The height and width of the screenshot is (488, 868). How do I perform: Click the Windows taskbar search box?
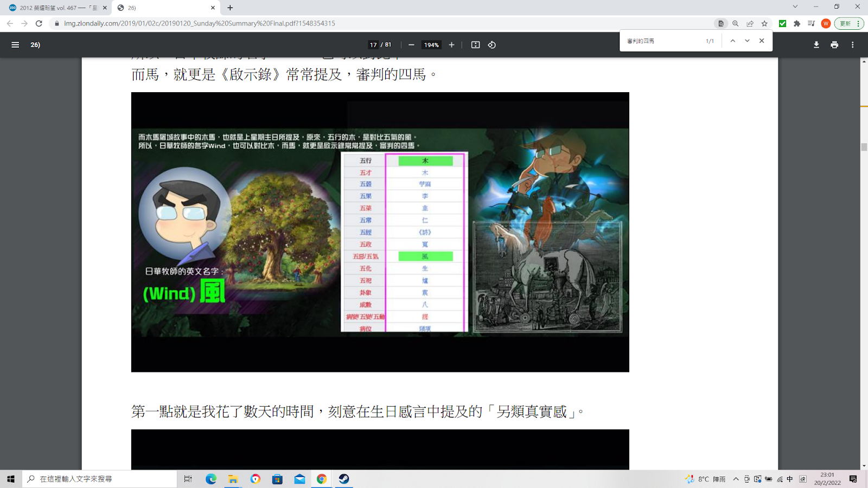100,479
